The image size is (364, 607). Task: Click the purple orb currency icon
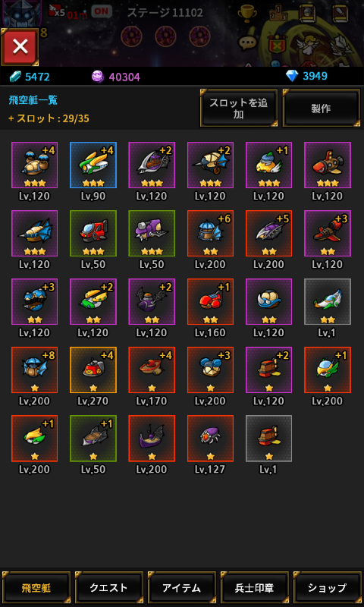tap(98, 77)
